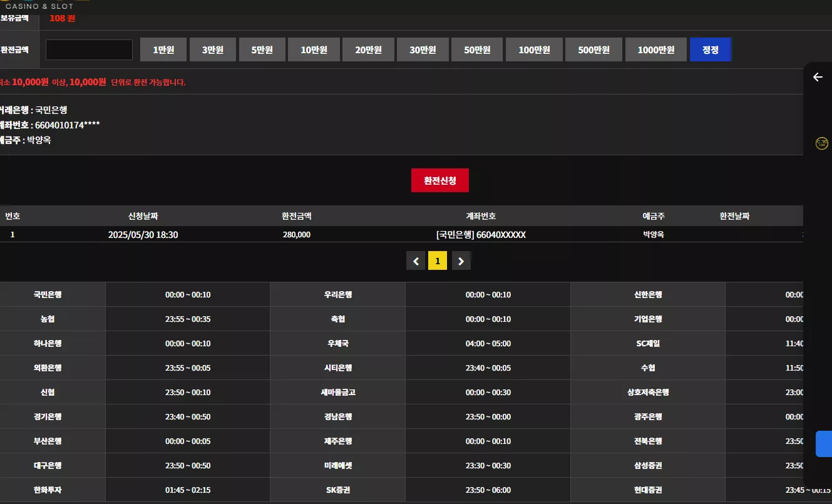Viewport: 832px width, 504px height.
Task: Click the [국민은행] 66040XXXXX account cell
Action: 481,235
